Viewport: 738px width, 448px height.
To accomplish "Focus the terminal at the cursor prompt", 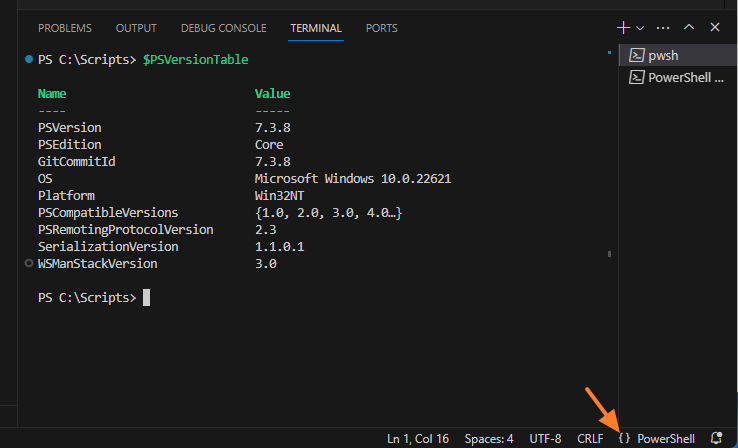I will (x=146, y=298).
